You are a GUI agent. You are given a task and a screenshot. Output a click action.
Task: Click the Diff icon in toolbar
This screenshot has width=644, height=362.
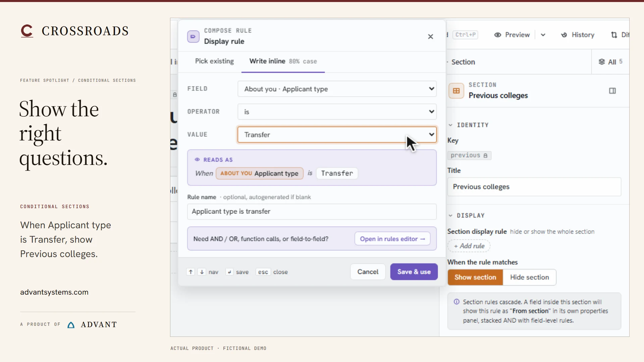tap(614, 35)
